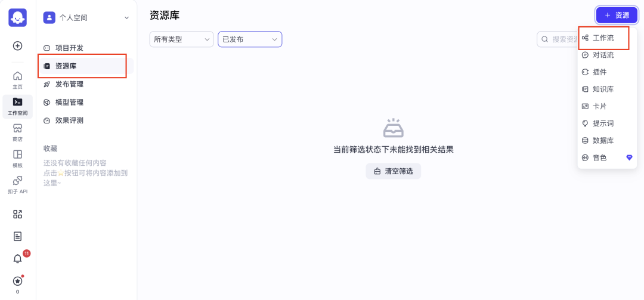Screen dimensions: 644x300
Task: Click 个人空间 avatar icon
Action: pyautogui.click(x=49, y=18)
